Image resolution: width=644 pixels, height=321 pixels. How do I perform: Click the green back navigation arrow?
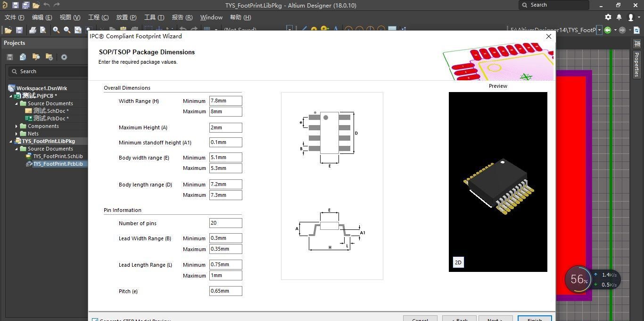[x=608, y=30]
